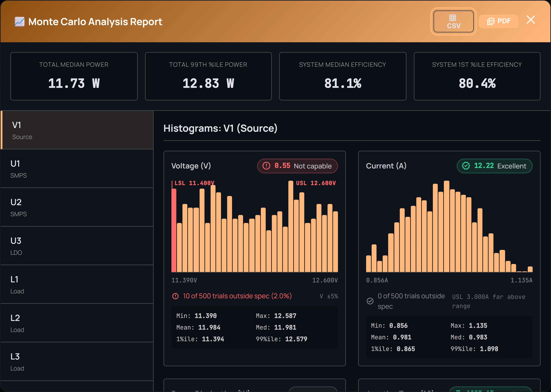
Task: Click the chart icon beside report title
Action: (20, 22)
